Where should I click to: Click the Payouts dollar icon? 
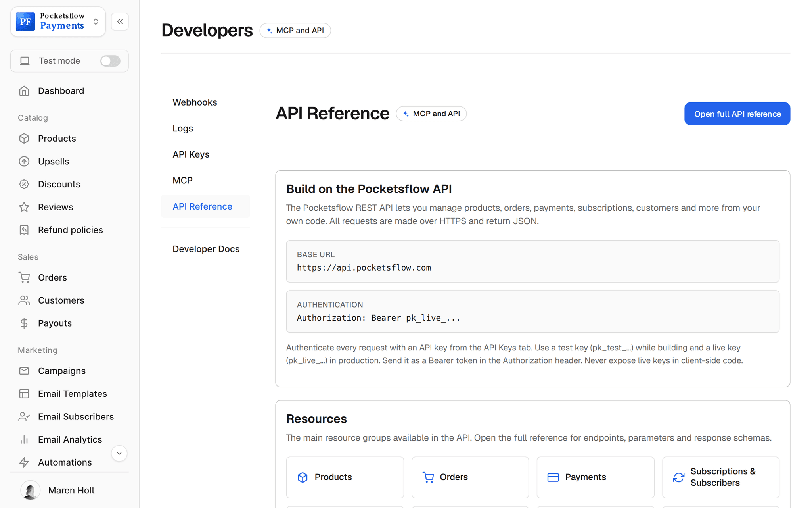[24, 323]
